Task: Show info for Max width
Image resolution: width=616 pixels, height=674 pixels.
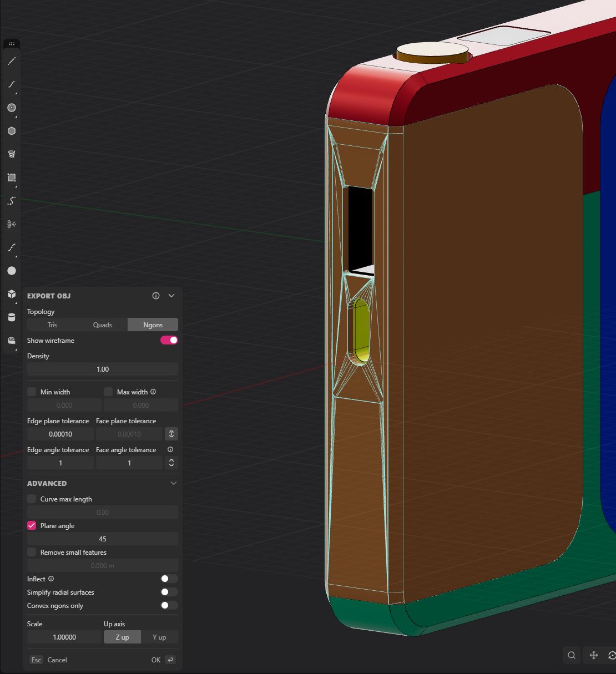Action: point(153,392)
